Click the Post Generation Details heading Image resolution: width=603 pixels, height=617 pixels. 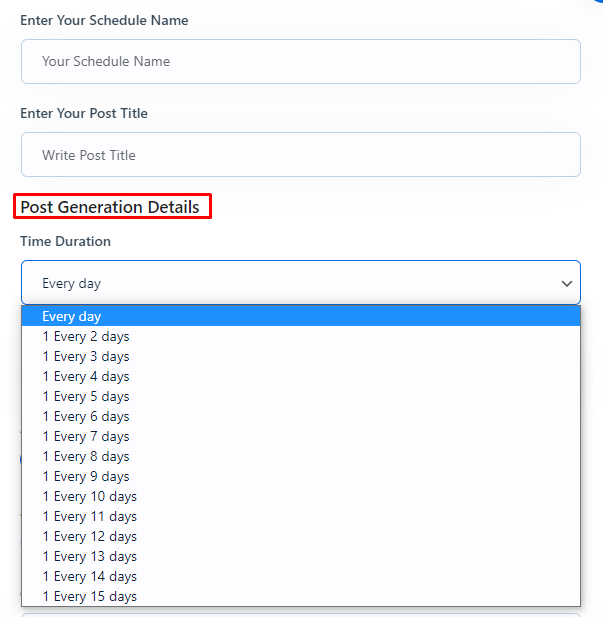pyautogui.click(x=110, y=207)
